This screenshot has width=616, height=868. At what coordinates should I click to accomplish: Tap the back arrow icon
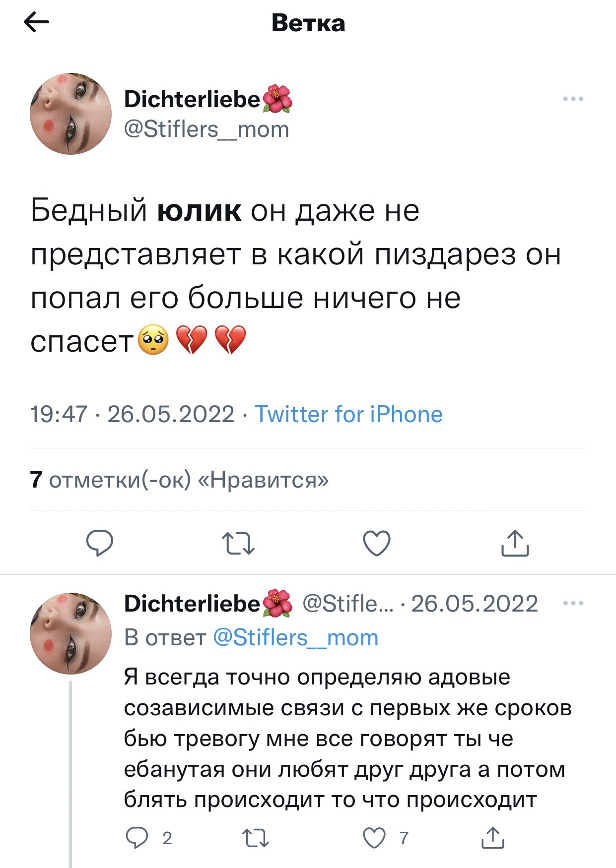tap(37, 22)
